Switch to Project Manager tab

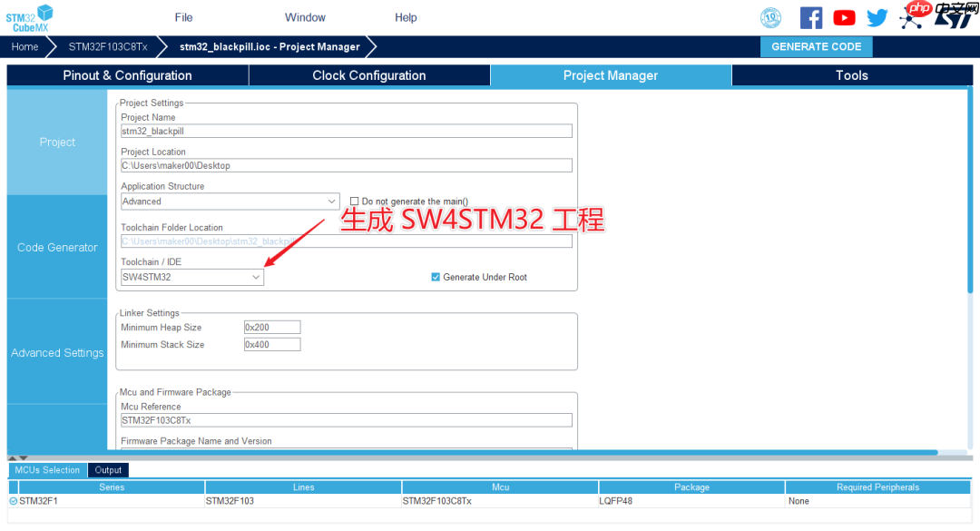611,75
